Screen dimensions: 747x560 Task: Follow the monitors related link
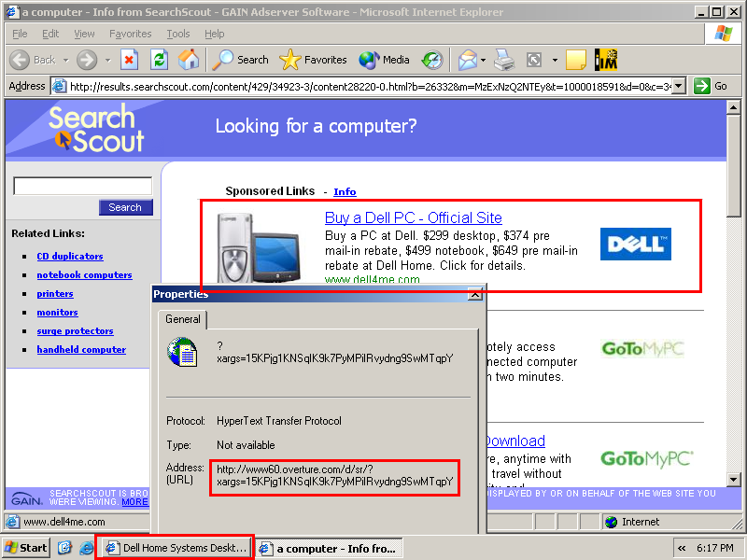tap(57, 313)
